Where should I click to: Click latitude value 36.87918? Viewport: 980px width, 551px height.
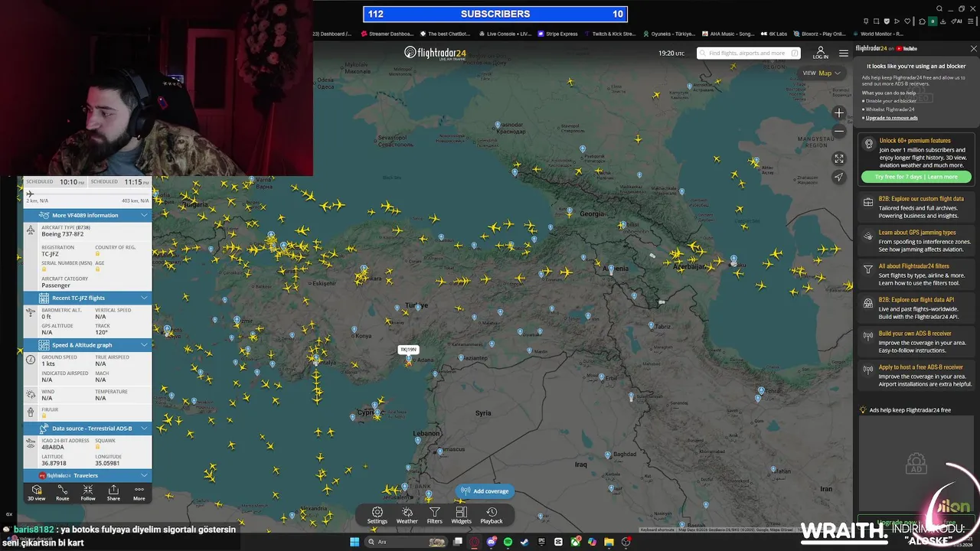pos(54,463)
